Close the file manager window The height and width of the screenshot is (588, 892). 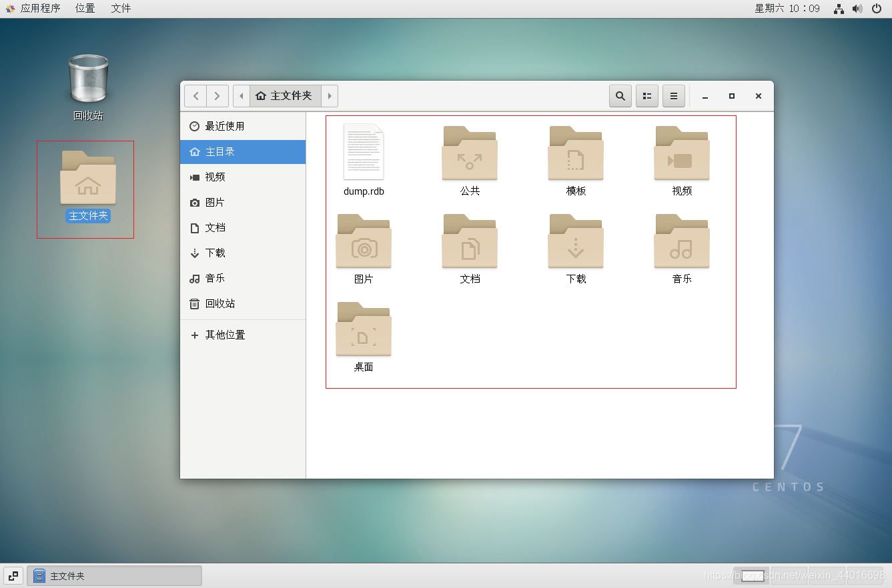(759, 96)
